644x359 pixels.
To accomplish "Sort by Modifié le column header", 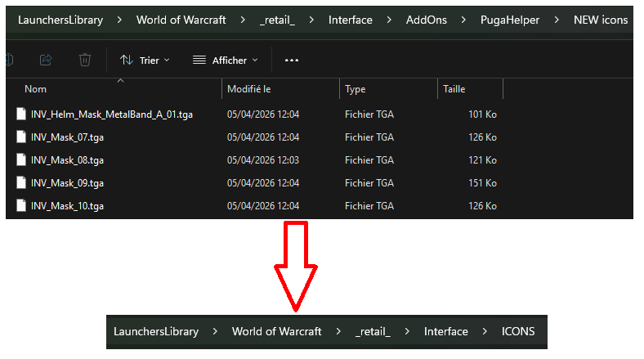I will pyautogui.click(x=249, y=89).
